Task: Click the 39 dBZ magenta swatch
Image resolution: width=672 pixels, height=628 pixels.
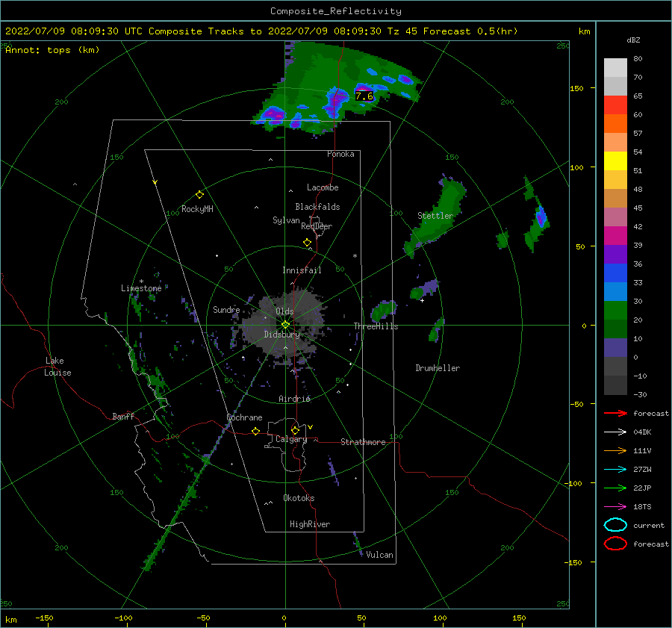Action: (x=615, y=235)
